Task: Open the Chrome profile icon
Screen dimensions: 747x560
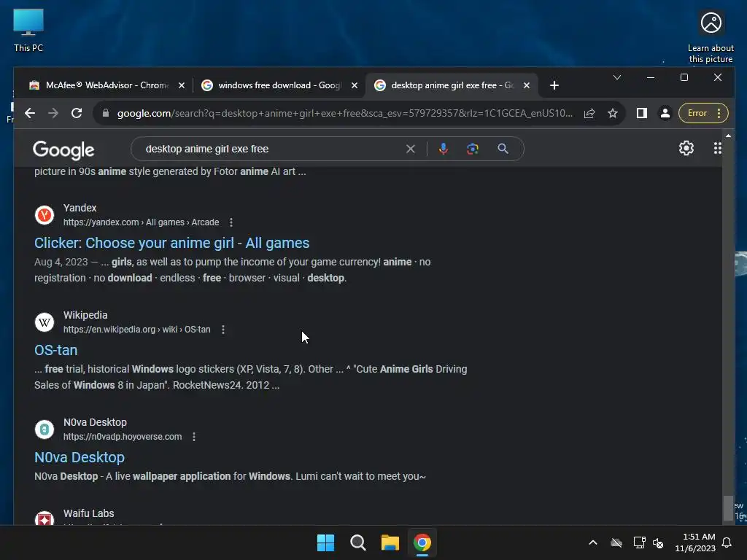Action: pos(665,113)
